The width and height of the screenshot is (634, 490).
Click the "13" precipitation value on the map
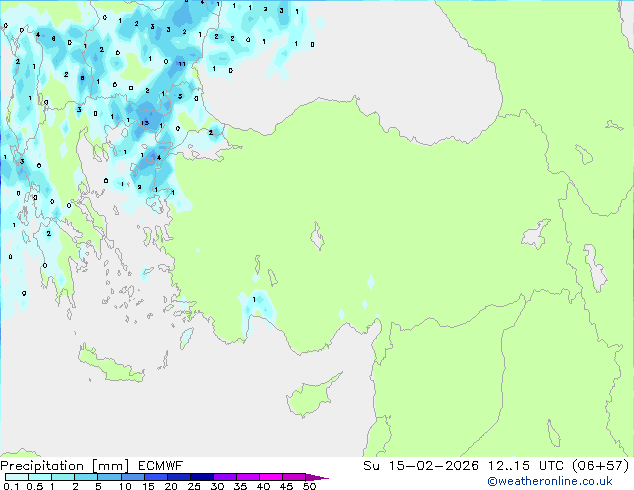click(145, 123)
